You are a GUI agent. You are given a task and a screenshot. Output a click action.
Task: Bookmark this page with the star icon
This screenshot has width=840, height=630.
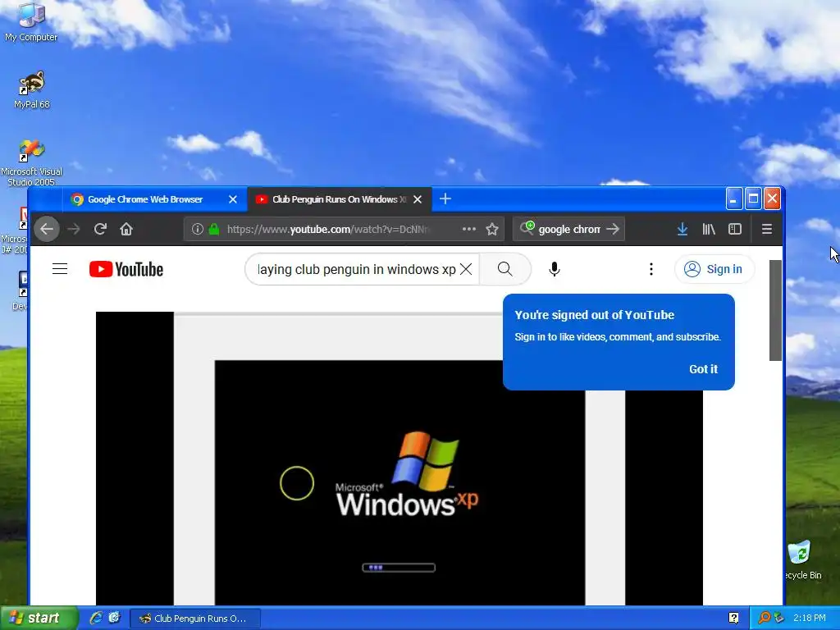point(492,230)
